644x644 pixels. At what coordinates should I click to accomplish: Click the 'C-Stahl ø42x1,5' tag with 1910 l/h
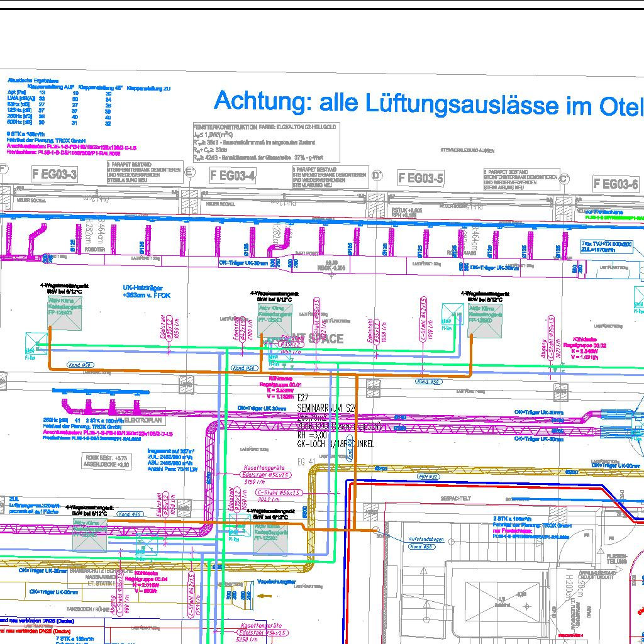[423, 319]
